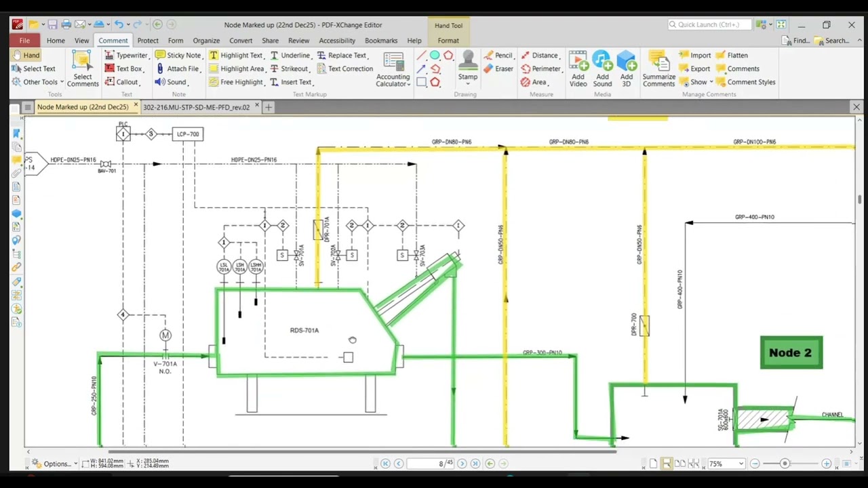Click Export comments
The height and width of the screenshot is (488, 868).
click(x=695, y=68)
